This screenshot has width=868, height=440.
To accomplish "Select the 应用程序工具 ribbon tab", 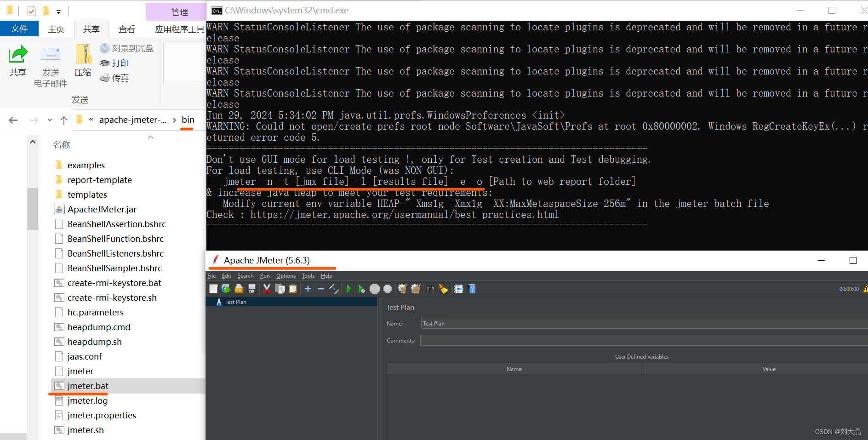I will point(179,29).
